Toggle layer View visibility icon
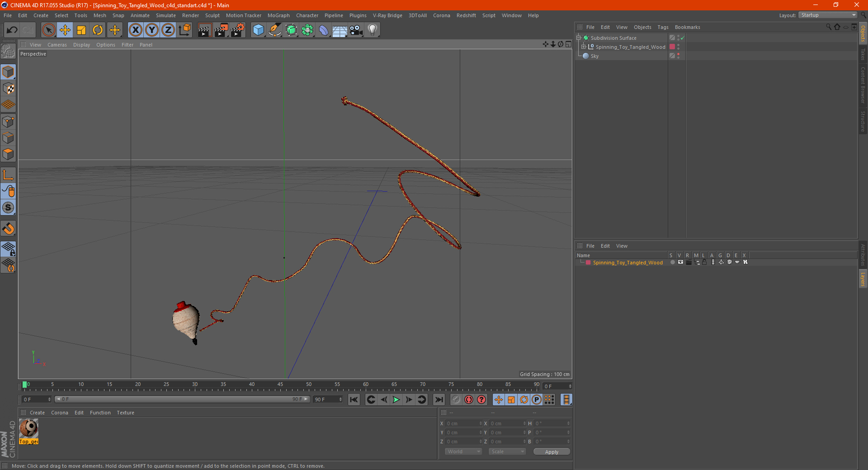868x470 pixels. coord(680,262)
